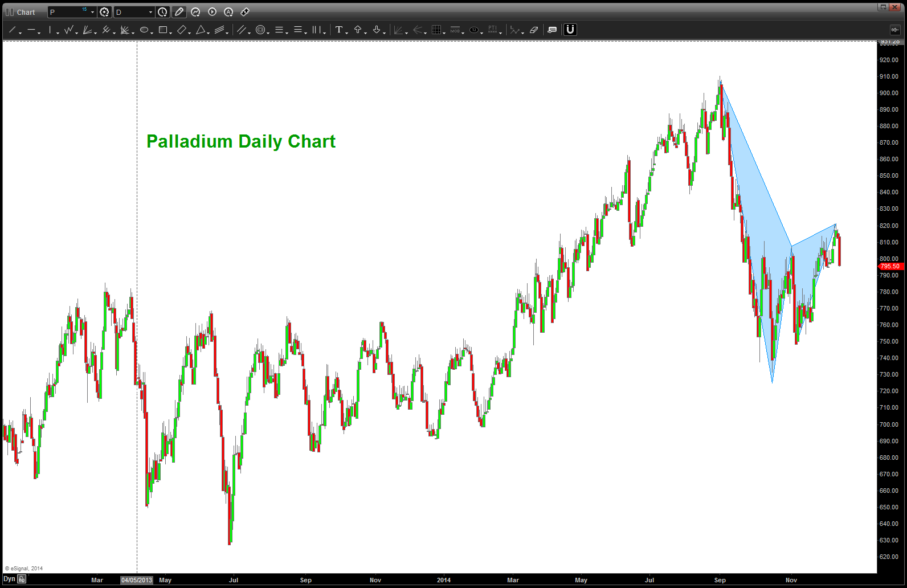Choose the Fibonacci circles tool

[x=260, y=30]
